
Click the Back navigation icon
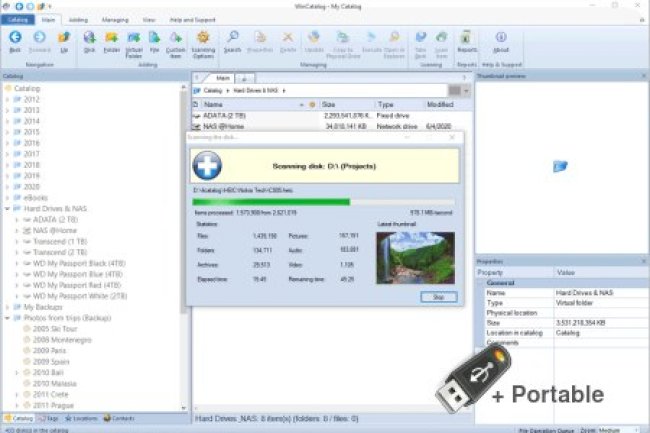[x=15, y=39]
